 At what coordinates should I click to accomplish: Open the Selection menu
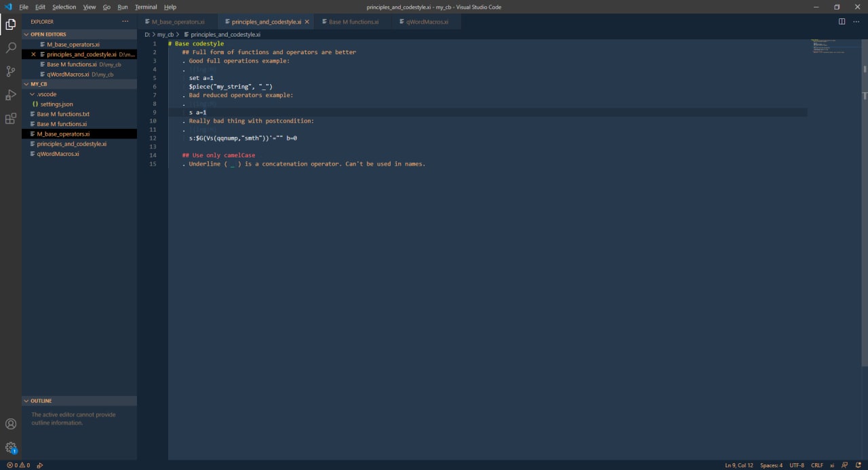click(x=64, y=7)
